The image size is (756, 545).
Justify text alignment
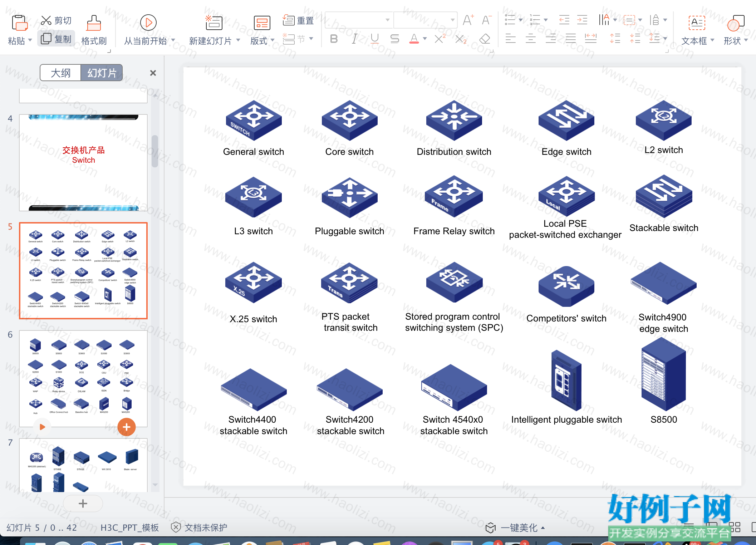click(570, 38)
